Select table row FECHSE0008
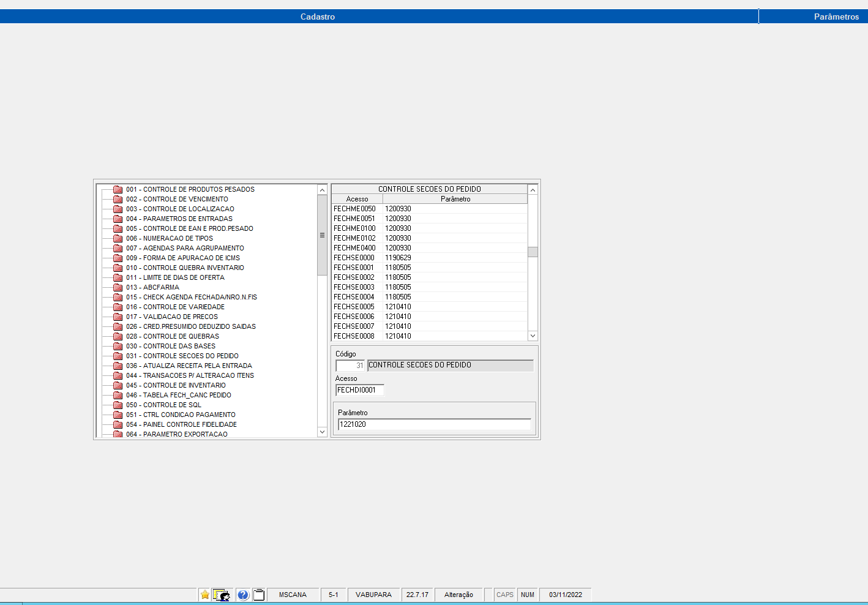868x605 pixels. pyautogui.click(x=429, y=336)
